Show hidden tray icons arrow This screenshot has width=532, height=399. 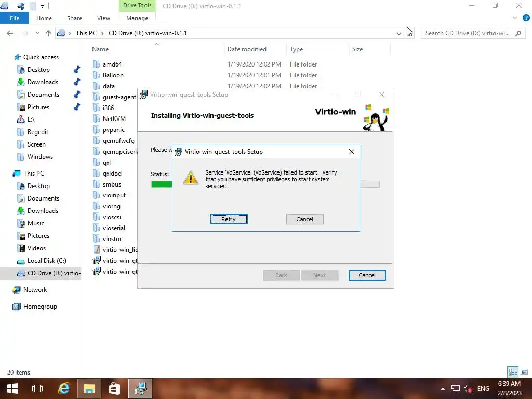pos(443,389)
